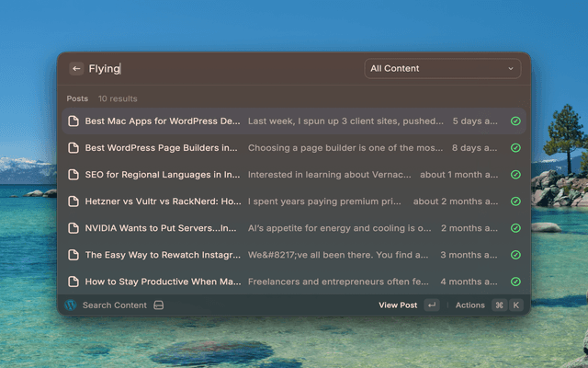Click document icon for Best Mac Apps post
Screen dimensions: 588x368
click(73, 121)
